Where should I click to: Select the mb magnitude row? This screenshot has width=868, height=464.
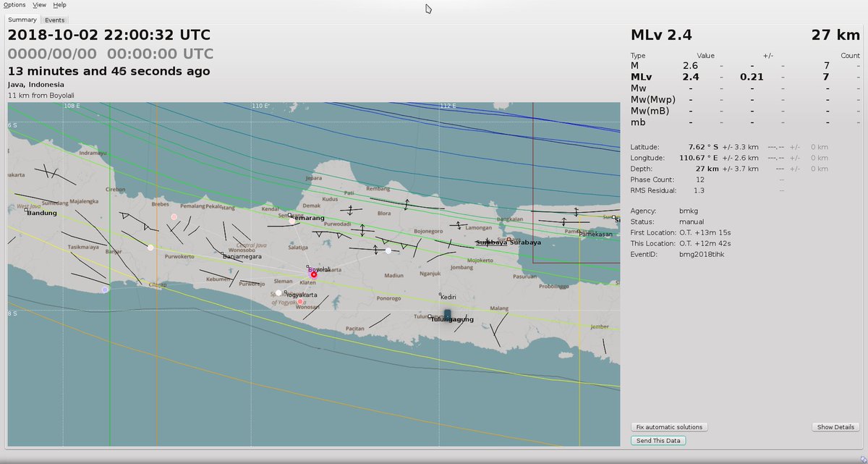pos(745,122)
